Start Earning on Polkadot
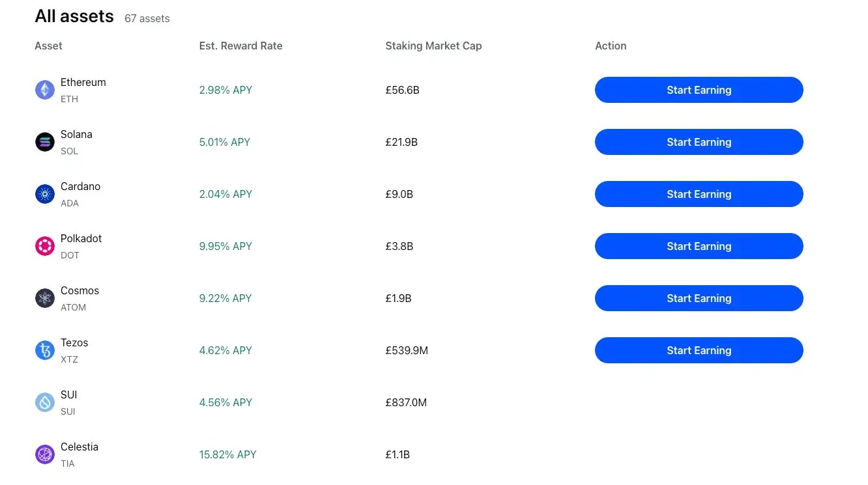 pos(699,246)
